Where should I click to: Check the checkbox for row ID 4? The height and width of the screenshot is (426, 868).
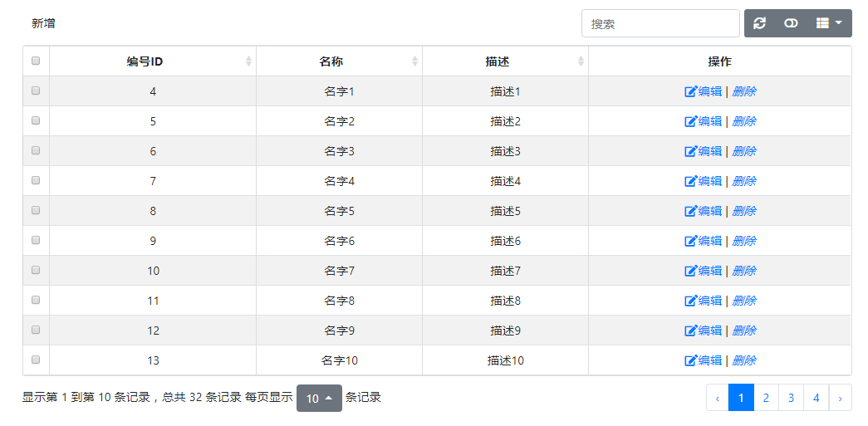(36, 91)
